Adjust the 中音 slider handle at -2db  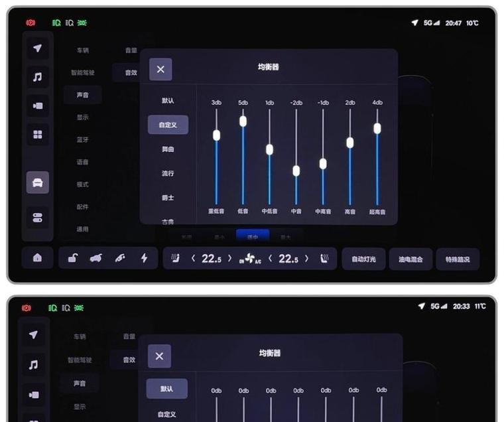[x=296, y=171]
